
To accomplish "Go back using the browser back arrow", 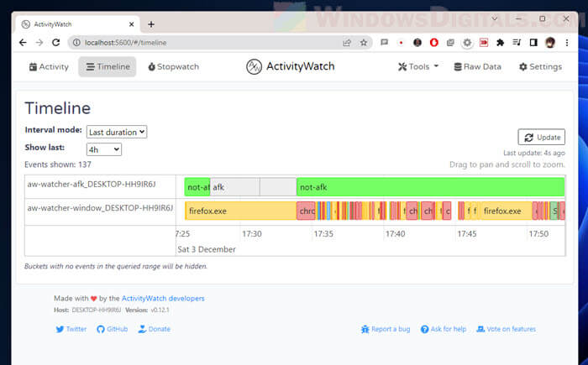I will point(23,42).
